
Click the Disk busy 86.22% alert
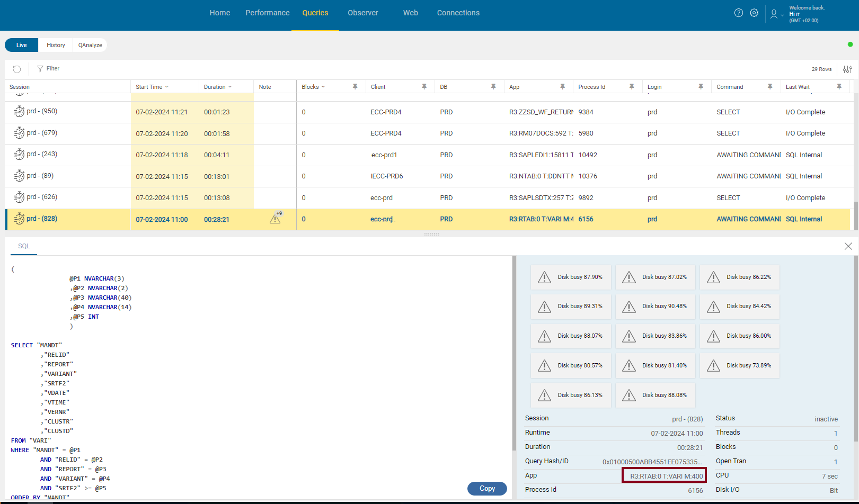tap(739, 277)
